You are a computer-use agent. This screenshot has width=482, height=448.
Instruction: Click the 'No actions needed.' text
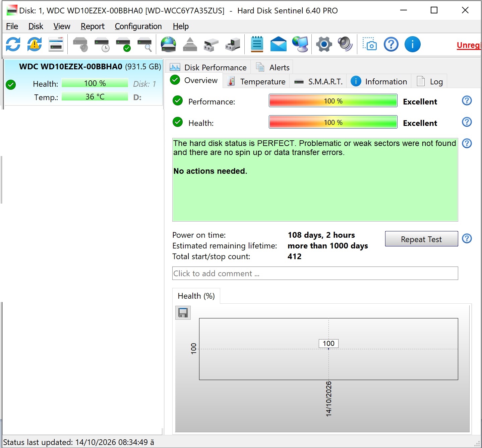click(210, 171)
